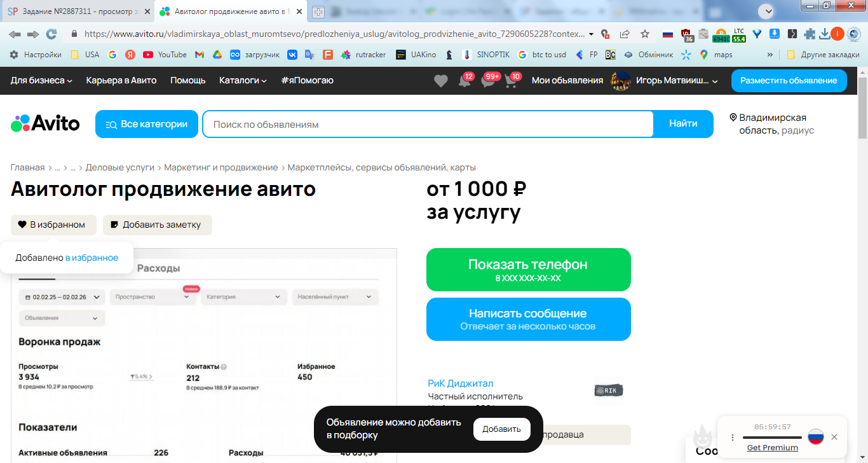Image resolution: width=868 pixels, height=463 pixels.
Task: Click the Владимирская область location selector
Action: (x=771, y=124)
